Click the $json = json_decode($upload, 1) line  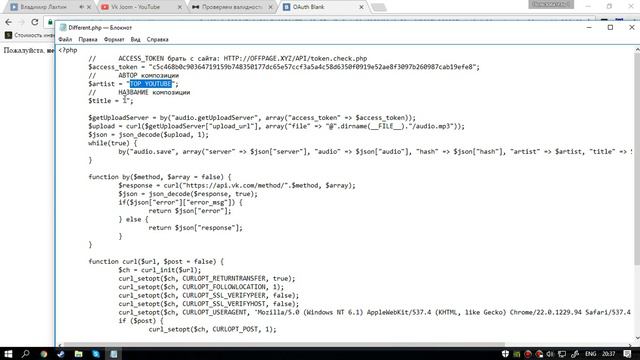pyautogui.click(x=148, y=135)
